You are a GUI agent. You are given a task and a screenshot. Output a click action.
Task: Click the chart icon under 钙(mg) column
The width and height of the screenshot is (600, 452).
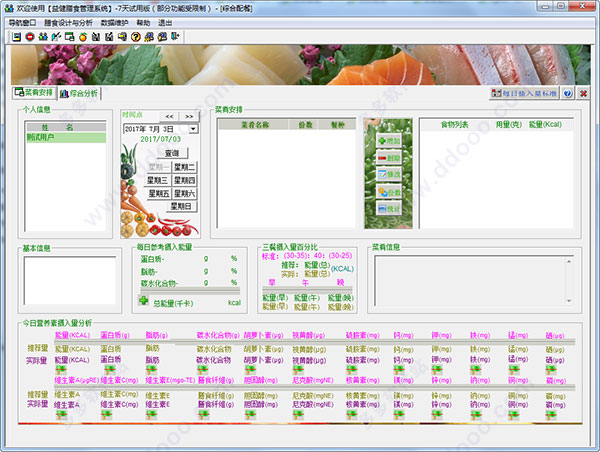(399, 370)
